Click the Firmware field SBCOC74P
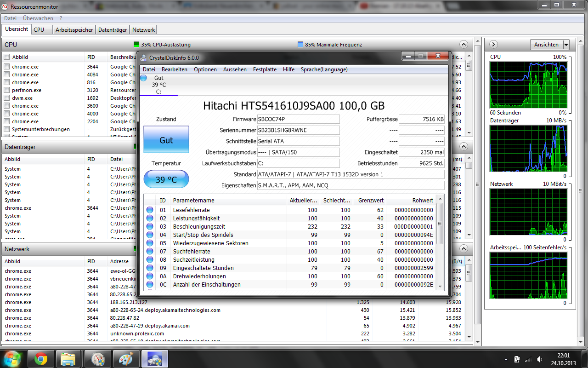 (x=298, y=119)
